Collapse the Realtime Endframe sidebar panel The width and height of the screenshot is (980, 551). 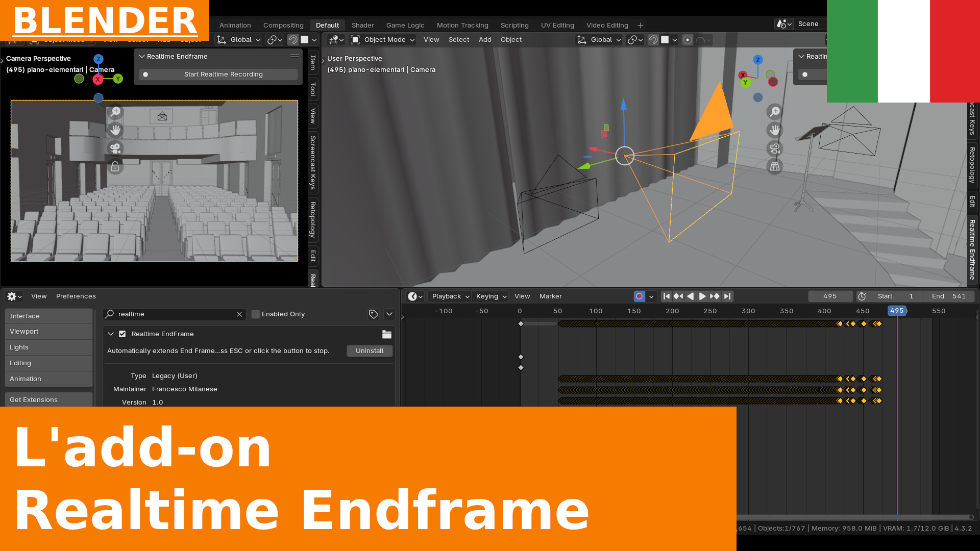(x=142, y=57)
